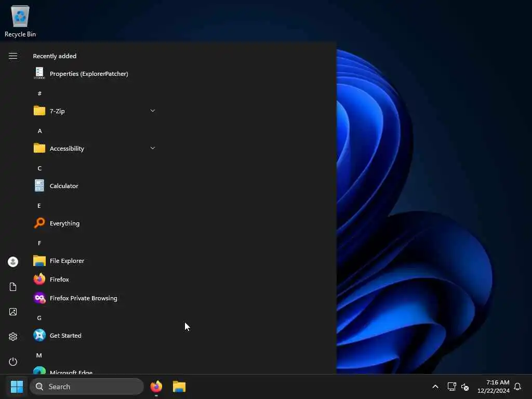Select the Recycle Bin desktop icon

(x=20, y=21)
